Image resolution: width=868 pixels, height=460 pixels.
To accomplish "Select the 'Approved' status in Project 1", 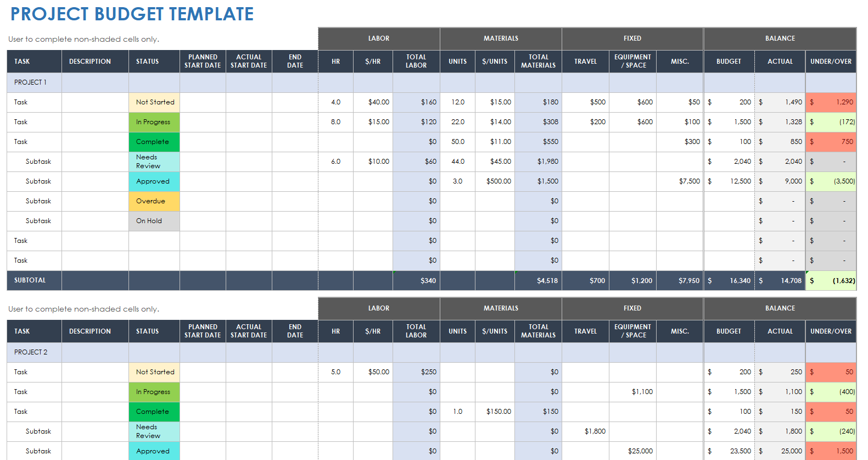I will [154, 181].
